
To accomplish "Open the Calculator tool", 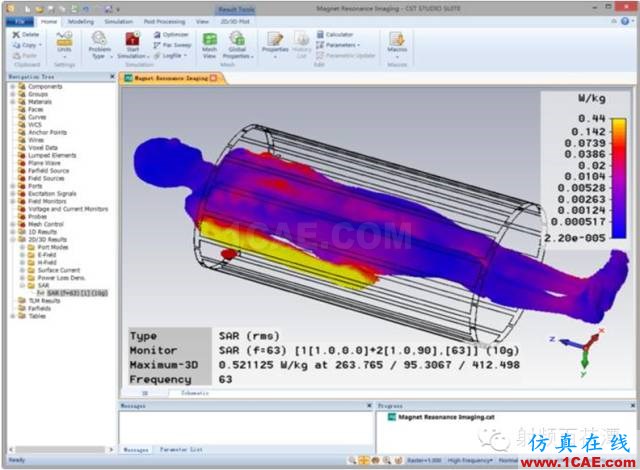I will pyautogui.click(x=336, y=35).
